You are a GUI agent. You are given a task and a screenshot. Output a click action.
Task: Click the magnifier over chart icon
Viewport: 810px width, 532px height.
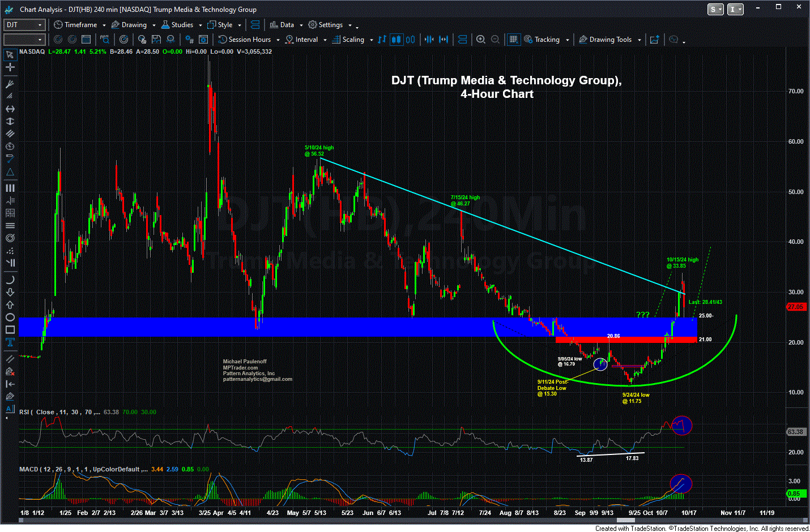[x=105, y=40]
